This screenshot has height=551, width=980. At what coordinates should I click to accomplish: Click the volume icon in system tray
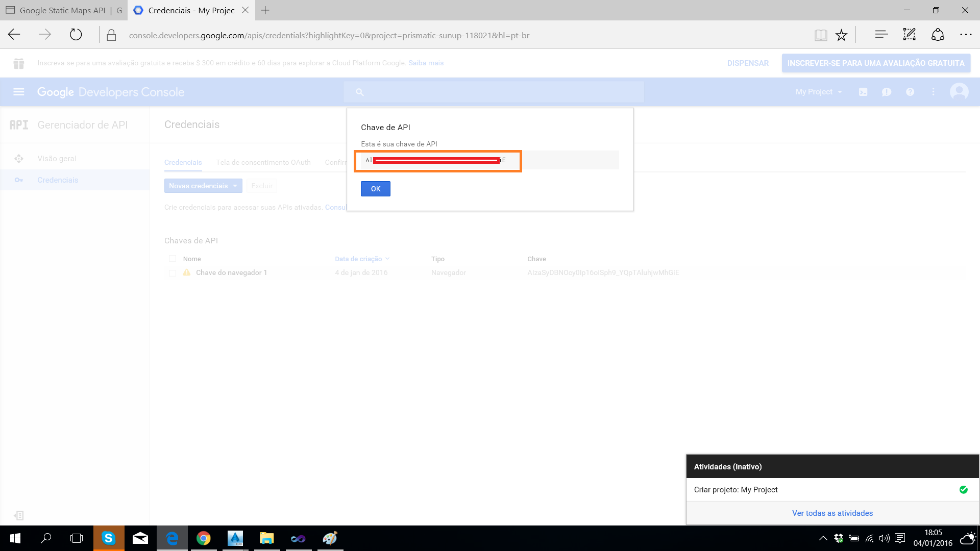885,538
